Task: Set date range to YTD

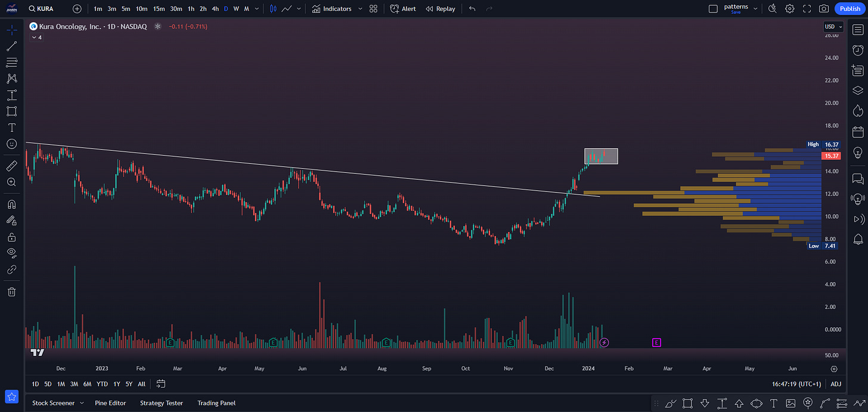Action: tap(102, 384)
